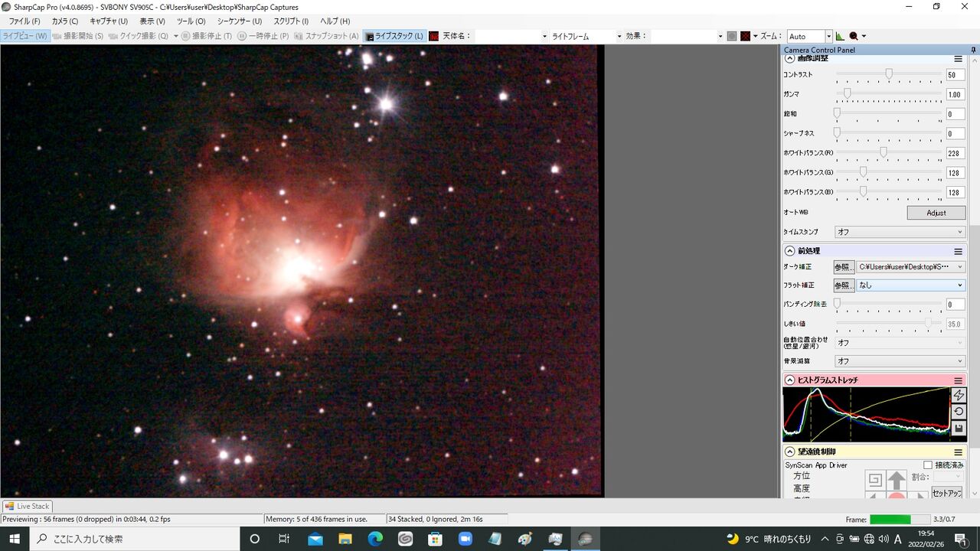Move the telescope with the up arrow button

tap(897, 481)
